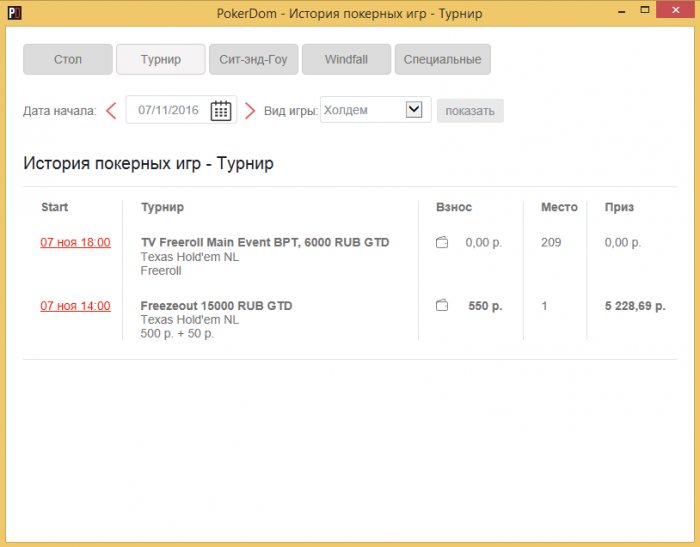700x547 pixels.
Task: Select Freezeout 15000 RUB GTD title
Action: [x=217, y=306]
